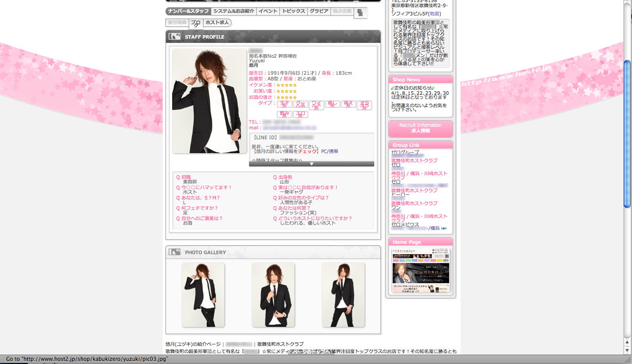Open the middle photo gallery thumbnail
The width and height of the screenshot is (632, 364).
(273, 294)
